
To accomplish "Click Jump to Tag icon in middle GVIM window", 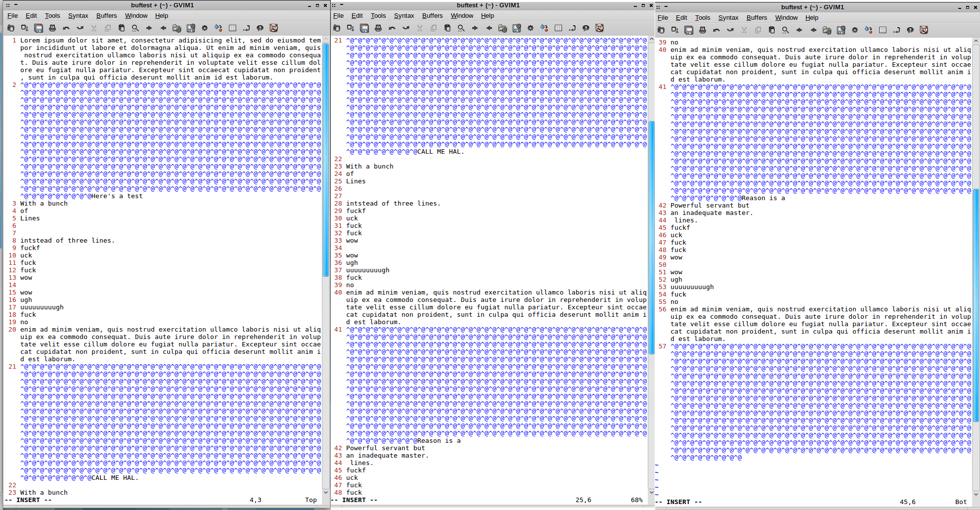I will coord(572,28).
